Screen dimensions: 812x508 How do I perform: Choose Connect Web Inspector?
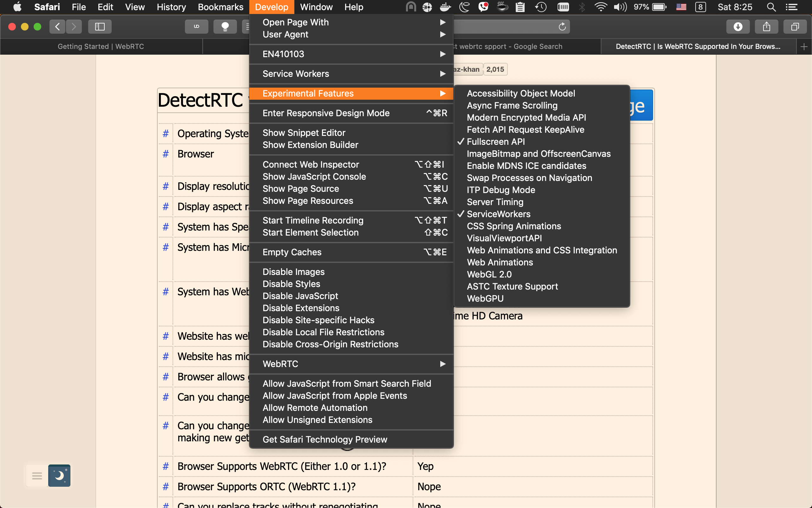click(351, 165)
